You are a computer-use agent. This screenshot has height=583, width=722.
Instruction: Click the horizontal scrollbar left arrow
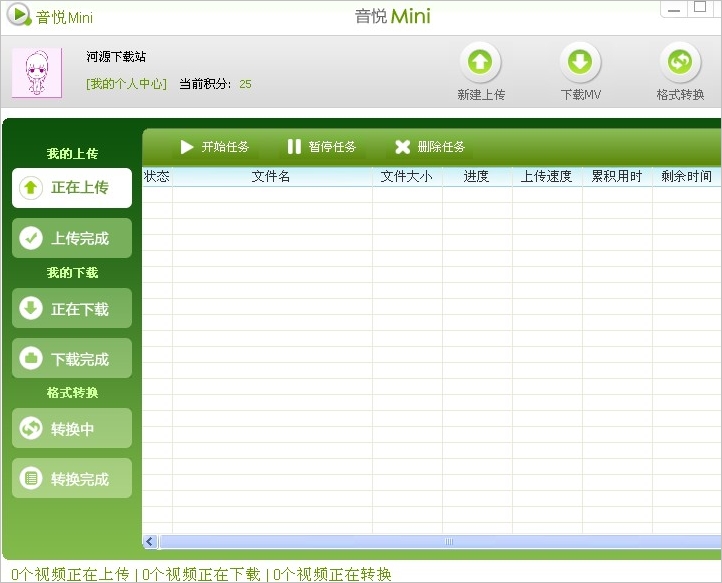[150, 542]
